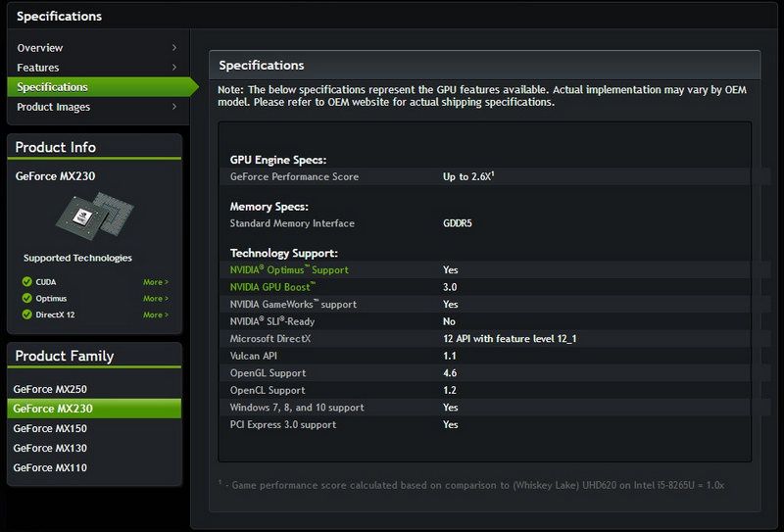Open NVIDIA GPU Boost link
Image resolution: width=784 pixels, height=532 pixels.
272,287
